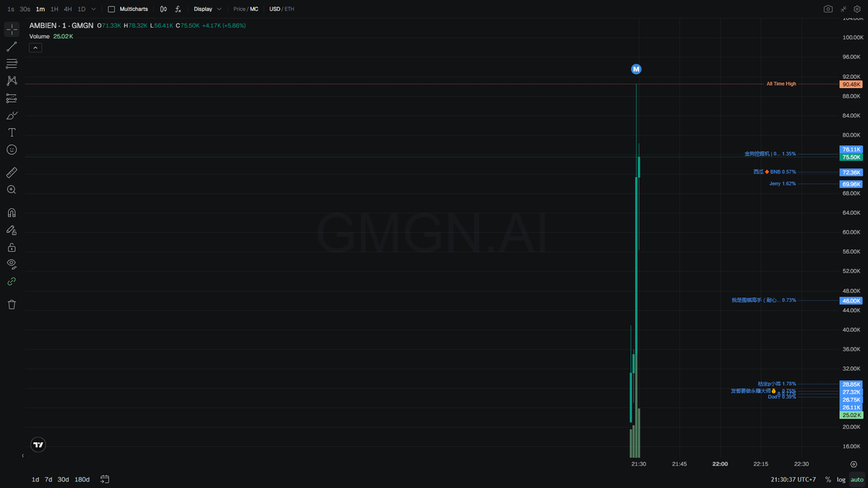The height and width of the screenshot is (488, 868).
Task: Enable the Multicharts checkbox
Action: coord(111,9)
